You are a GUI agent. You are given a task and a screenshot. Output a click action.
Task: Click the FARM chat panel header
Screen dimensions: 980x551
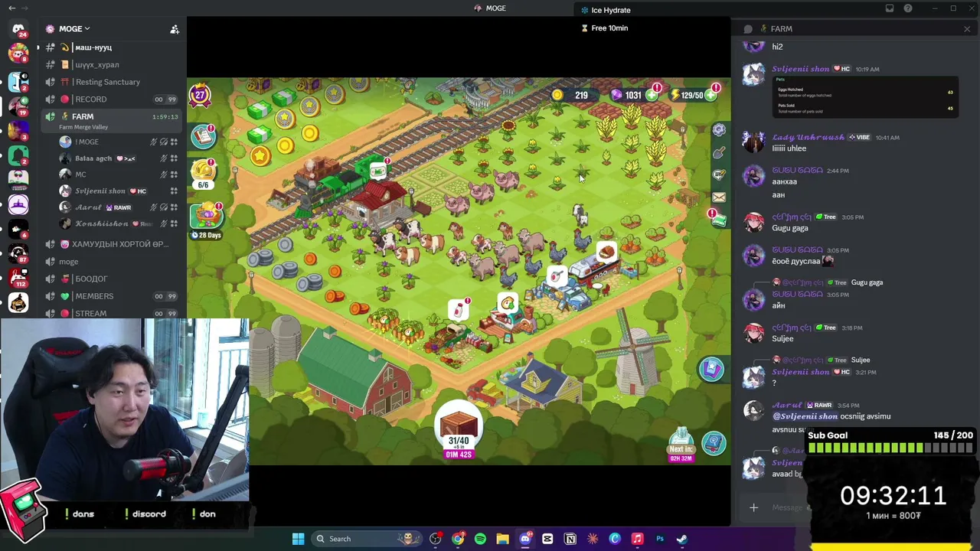click(x=781, y=29)
